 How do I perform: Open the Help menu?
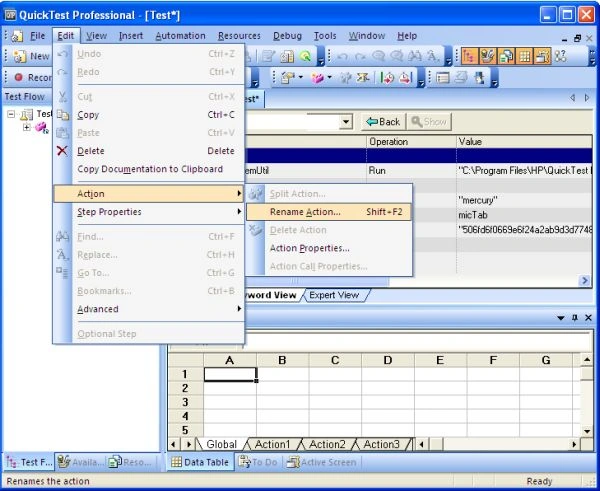pos(407,36)
